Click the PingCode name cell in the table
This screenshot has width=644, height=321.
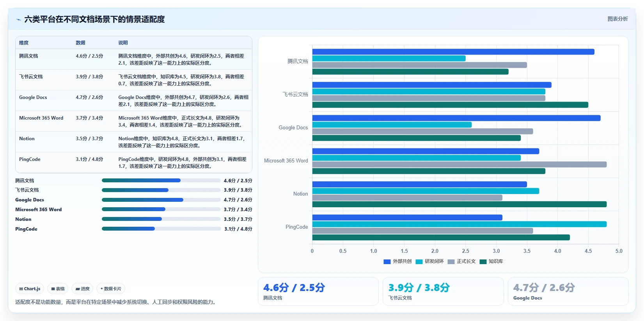[x=30, y=159]
